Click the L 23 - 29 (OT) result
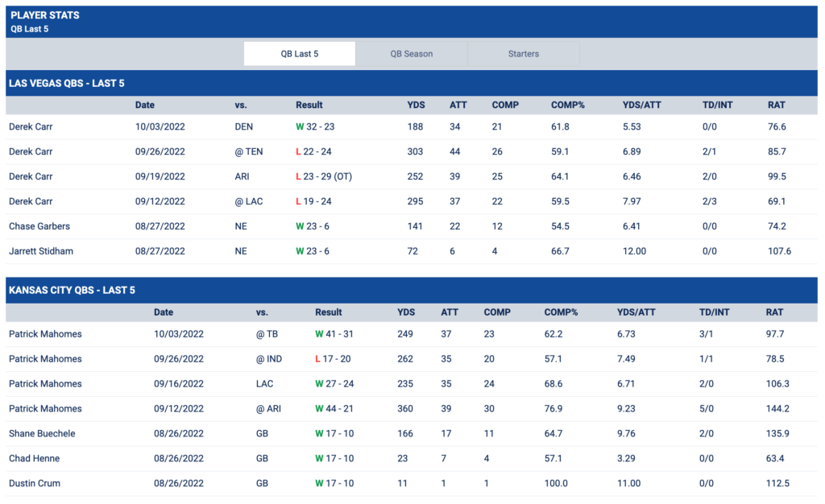Screen dimensions: 825x504 [324, 176]
